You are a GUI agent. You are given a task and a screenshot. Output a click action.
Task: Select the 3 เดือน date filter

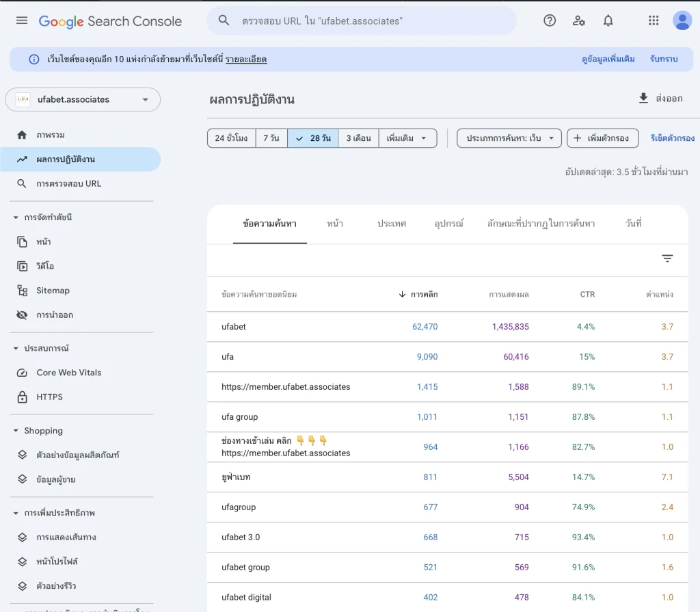[358, 137]
